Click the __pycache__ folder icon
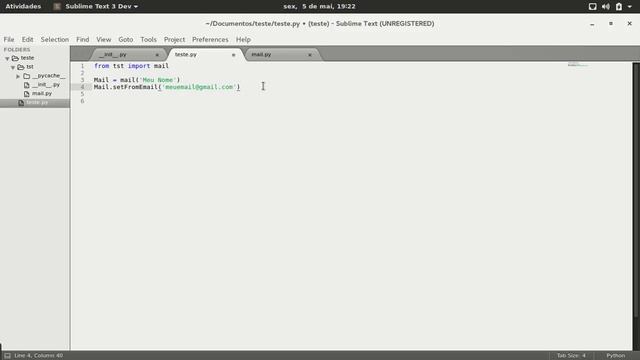640x360 pixels. click(27, 76)
